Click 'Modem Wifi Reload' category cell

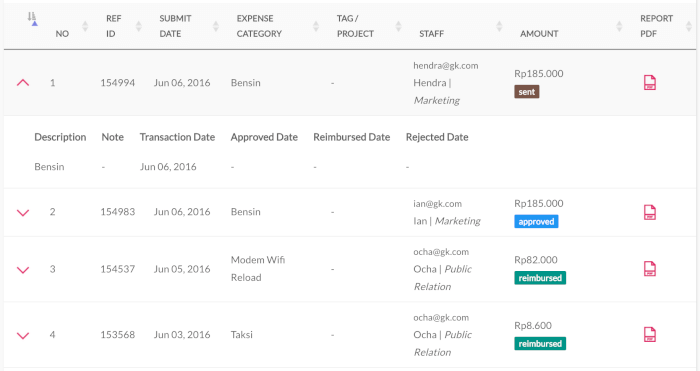coord(258,269)
